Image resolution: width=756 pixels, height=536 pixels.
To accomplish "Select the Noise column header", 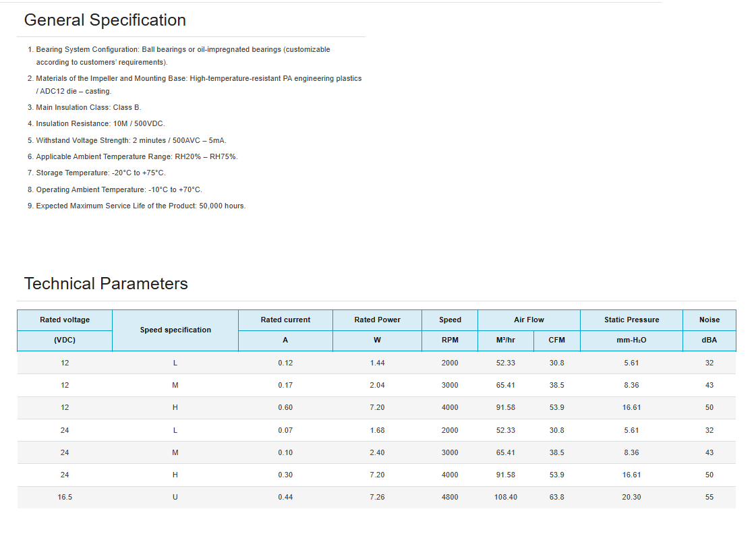I will (x=709, y=320).
